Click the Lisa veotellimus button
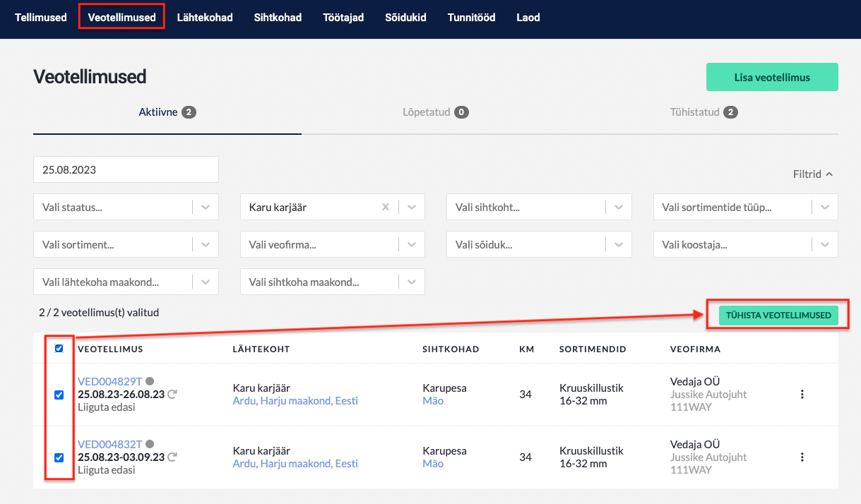The width and height of the screenshot is (861, 504). tap(772, 77)
